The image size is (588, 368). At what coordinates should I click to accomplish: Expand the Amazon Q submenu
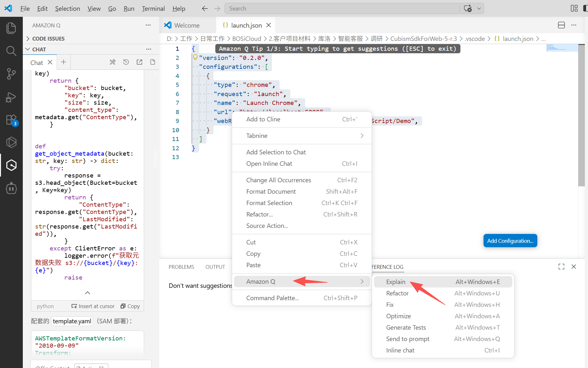tap(302, 281)
